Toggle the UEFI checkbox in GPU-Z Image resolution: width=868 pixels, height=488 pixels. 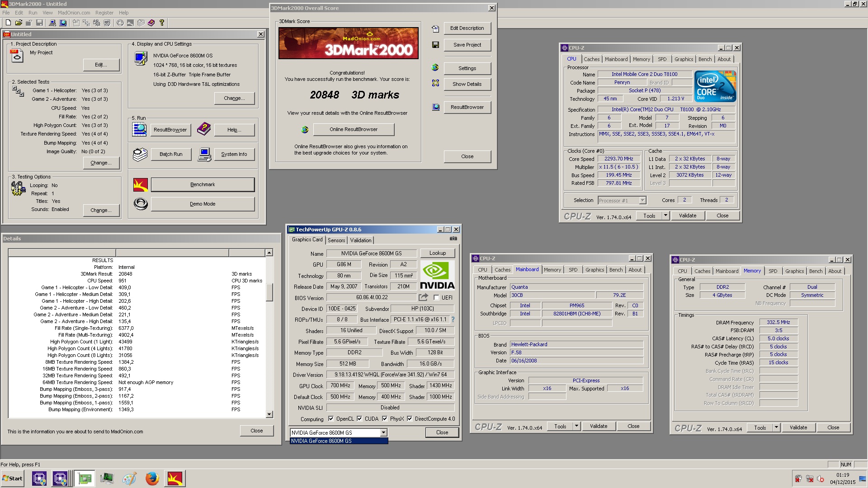point(436,297)
